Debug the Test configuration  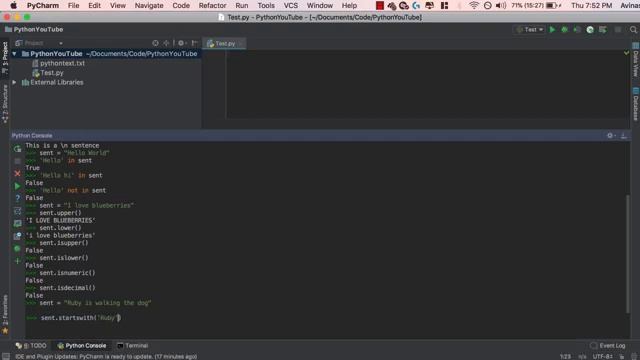(x=564, y=29)
